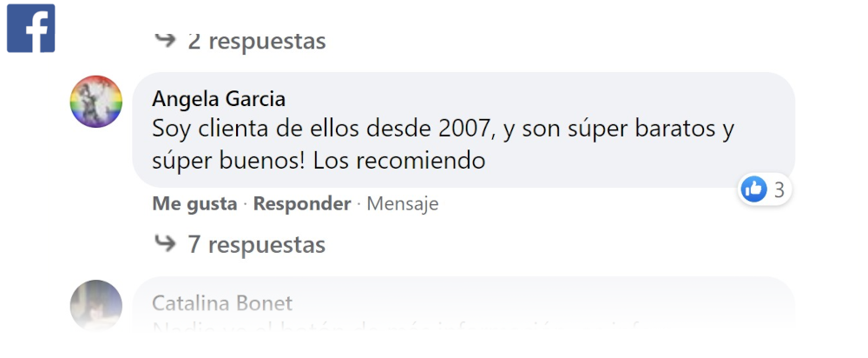The height and width of the screenshot is (358, 868).
Task: Open Angela Garcia's rainbow profile picture
Action: coord(95,101)
